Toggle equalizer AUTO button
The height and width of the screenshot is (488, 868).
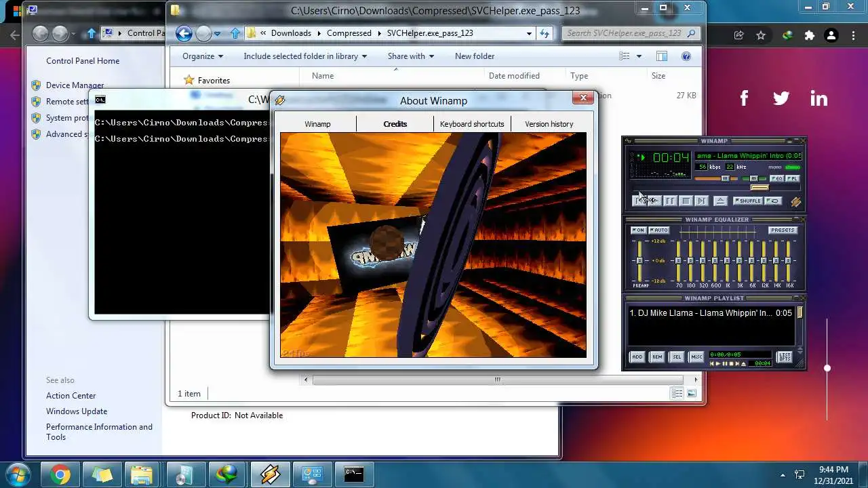(658, 230)
